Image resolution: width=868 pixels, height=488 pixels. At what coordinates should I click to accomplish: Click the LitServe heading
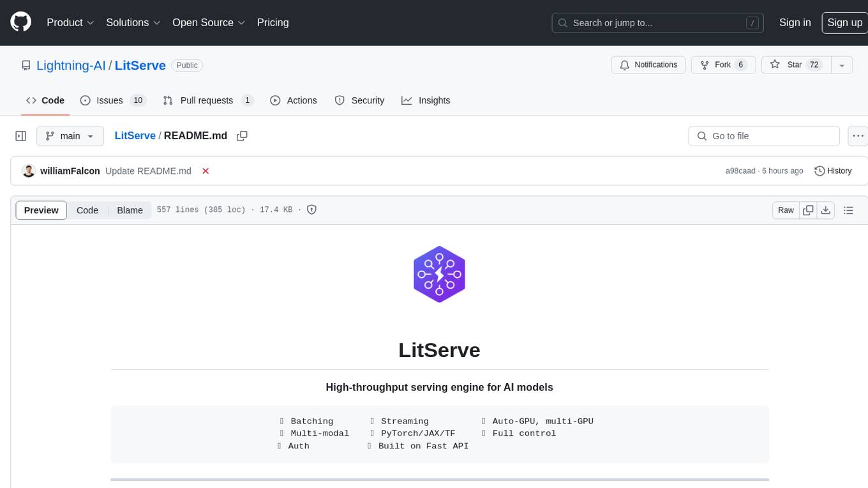[x=439, y=350]
